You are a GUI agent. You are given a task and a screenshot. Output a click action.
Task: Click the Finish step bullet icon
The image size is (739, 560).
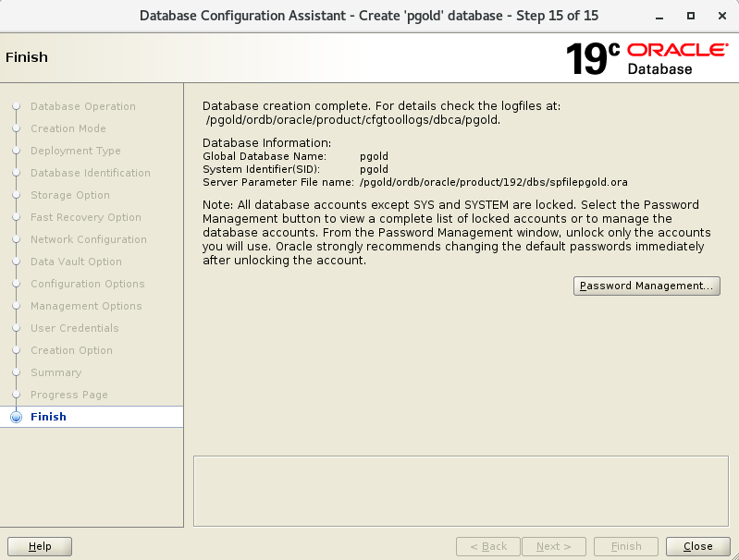[16, 418]
